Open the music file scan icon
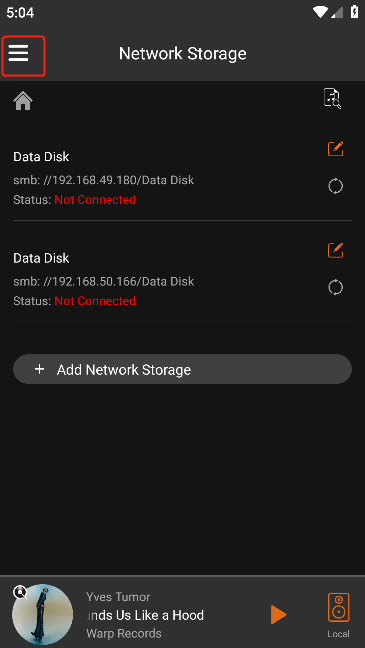The height and width of the screenshot is (648, 365). [x=332, y=99]
